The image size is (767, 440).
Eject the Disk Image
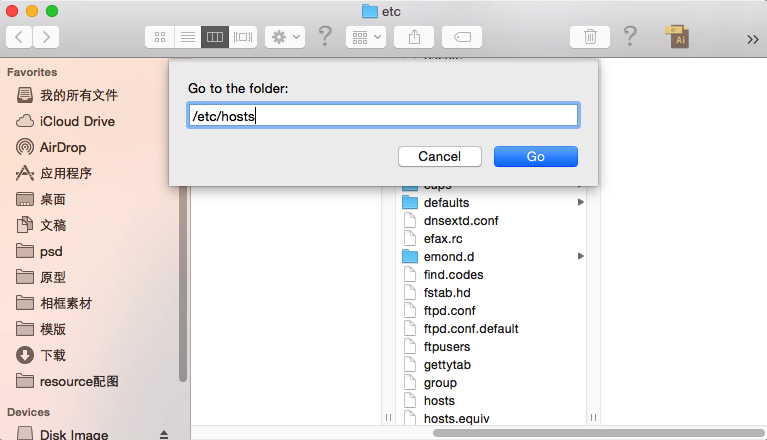tap(164, 434)
